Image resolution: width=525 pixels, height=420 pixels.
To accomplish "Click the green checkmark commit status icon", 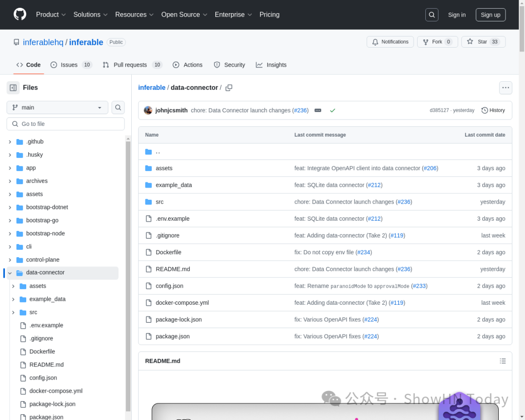I will pyautogui.click(x=333, y=110).
